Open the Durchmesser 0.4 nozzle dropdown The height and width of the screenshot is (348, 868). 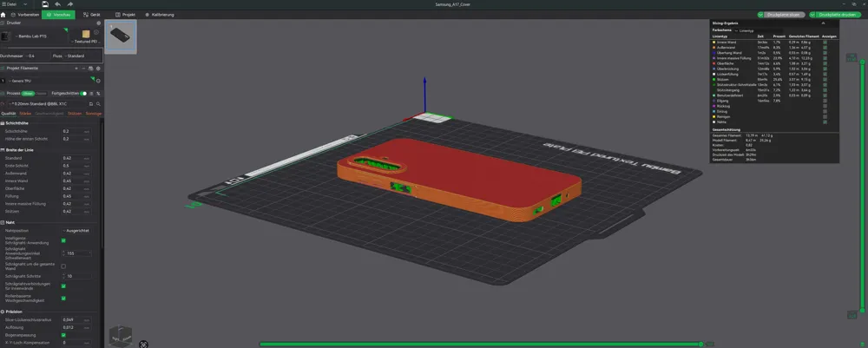coord(37,56)
